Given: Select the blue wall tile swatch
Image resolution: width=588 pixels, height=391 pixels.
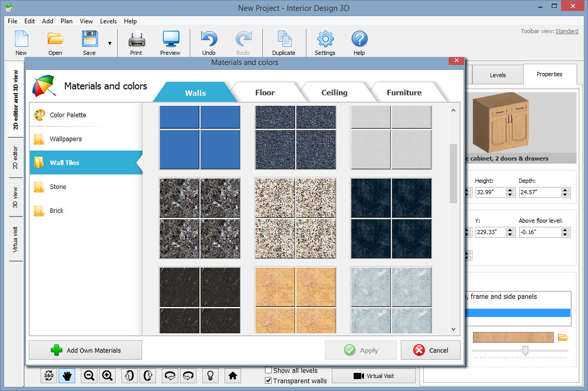Looking at the screenshot, I should coord(200,137).
